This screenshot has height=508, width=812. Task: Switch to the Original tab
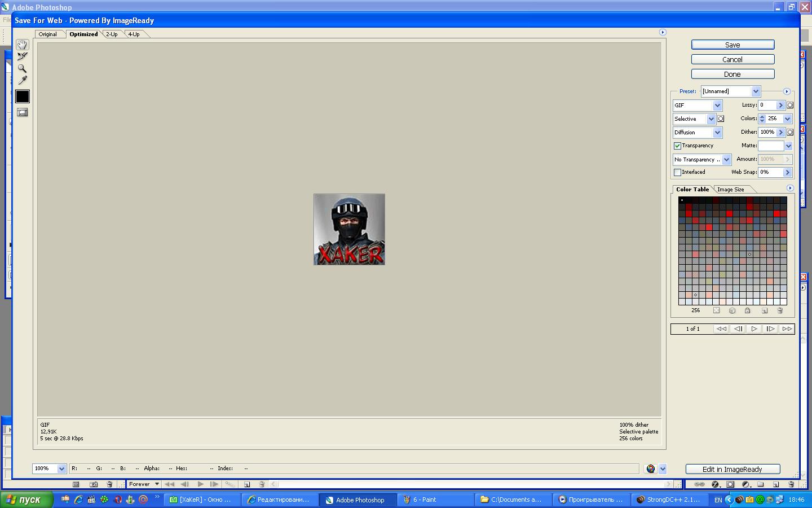(x=48, y=34)
